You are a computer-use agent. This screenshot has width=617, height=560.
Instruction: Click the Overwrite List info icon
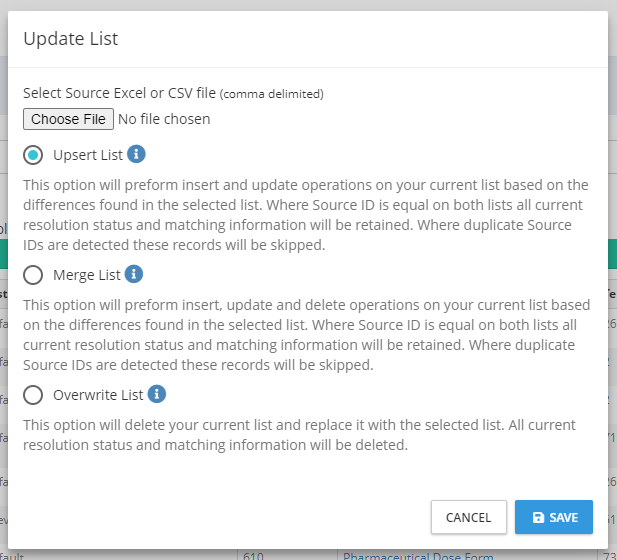(x=157, y=394)
